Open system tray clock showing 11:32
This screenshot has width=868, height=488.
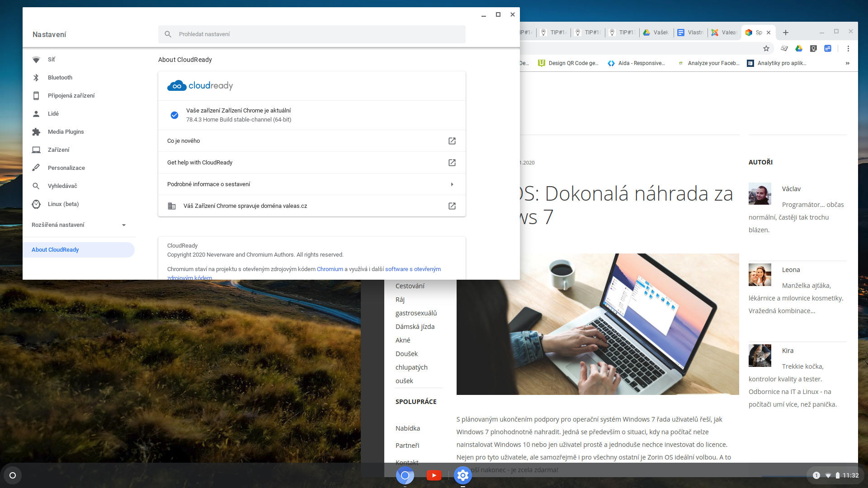850,475
